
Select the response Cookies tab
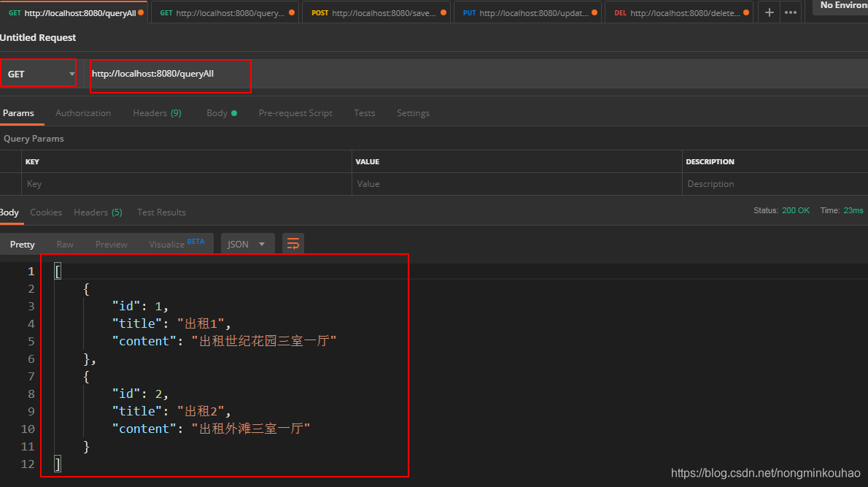click(x=46, y=212)
